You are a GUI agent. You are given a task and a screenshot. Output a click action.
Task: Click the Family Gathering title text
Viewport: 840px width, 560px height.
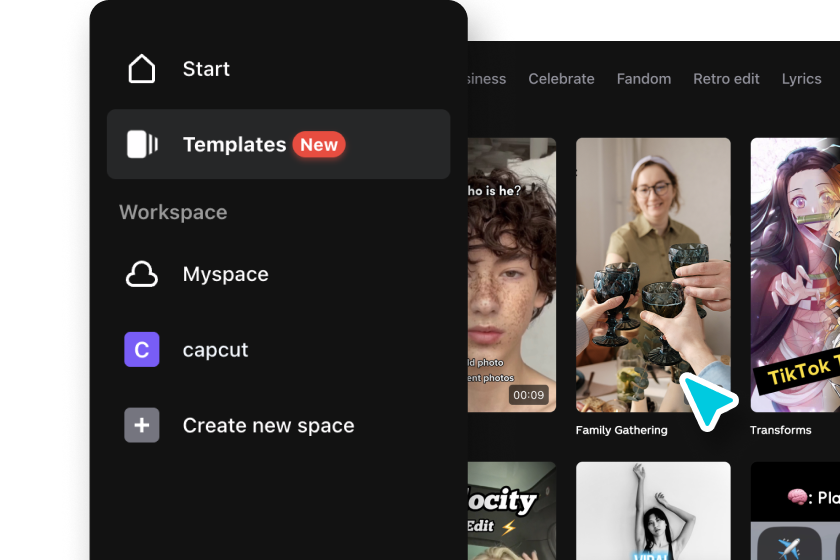[621, 430]
